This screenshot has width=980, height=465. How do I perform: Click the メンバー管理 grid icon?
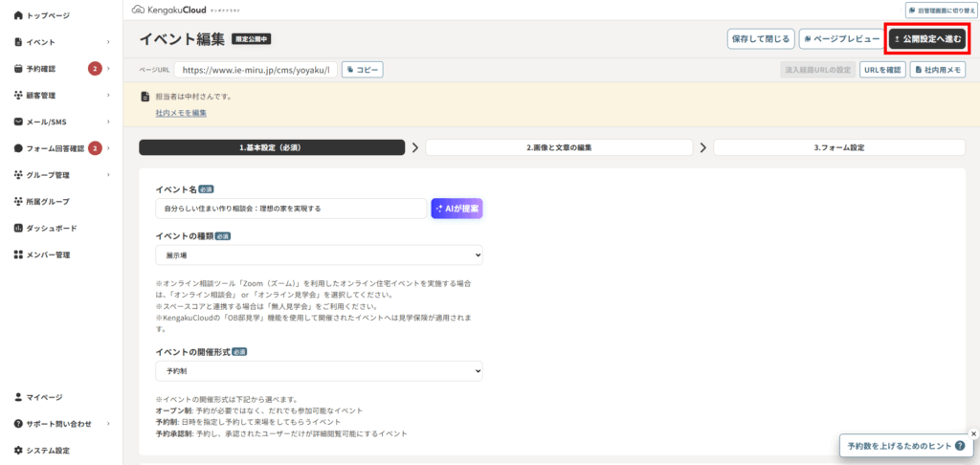pos(18,255)
